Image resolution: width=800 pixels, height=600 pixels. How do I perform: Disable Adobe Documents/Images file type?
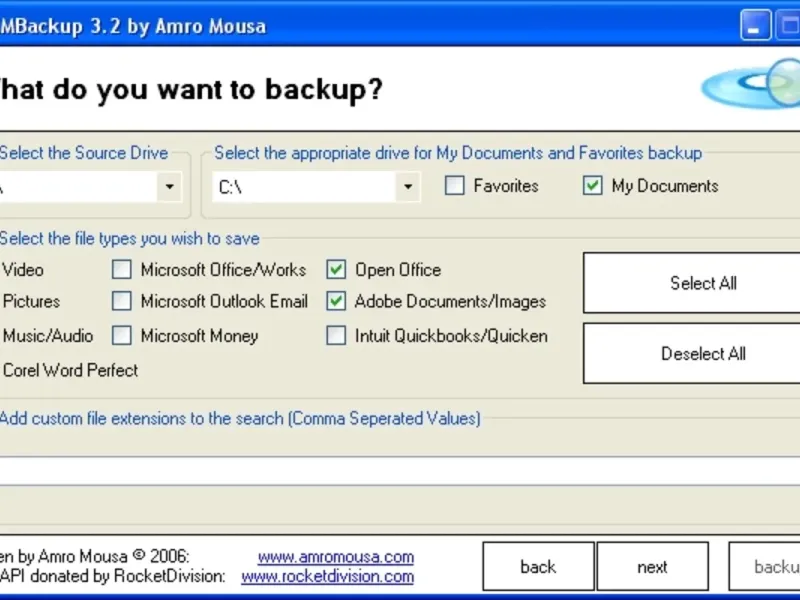point(337,301)
